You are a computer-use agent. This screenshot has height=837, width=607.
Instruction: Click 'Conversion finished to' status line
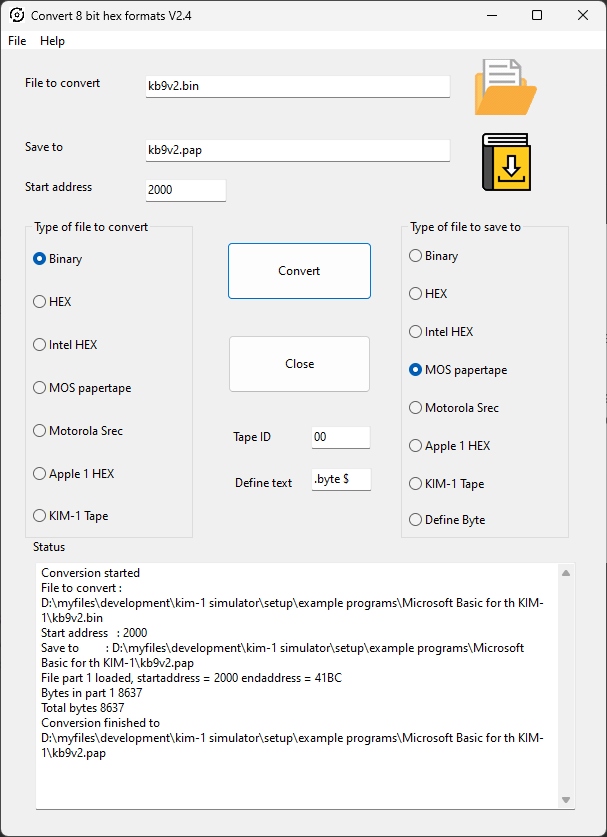click(x=100, y=723)
